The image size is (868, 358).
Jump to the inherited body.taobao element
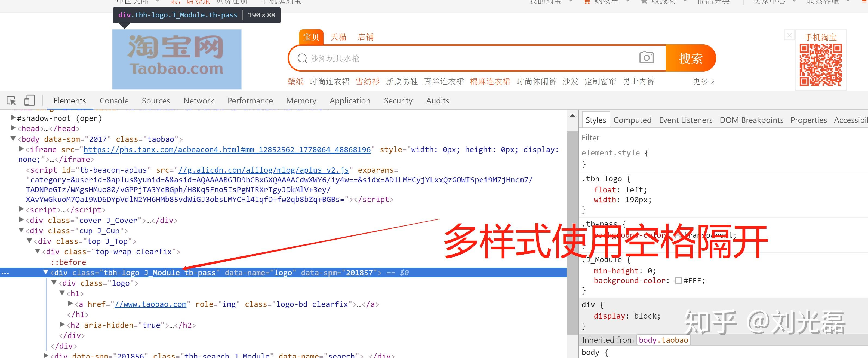663,340
